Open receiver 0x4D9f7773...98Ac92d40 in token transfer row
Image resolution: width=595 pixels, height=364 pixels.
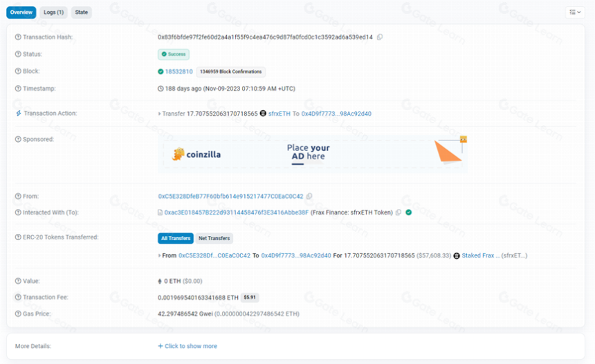click(x=296, y=256)
